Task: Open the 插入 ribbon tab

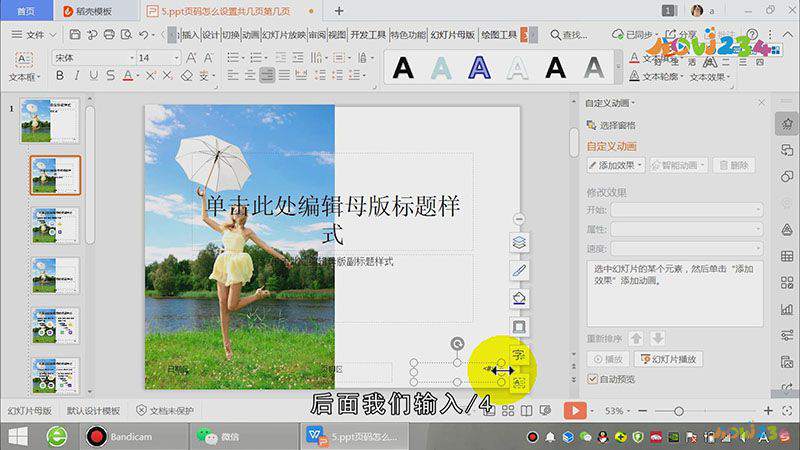Action: (x=190, y=35)
